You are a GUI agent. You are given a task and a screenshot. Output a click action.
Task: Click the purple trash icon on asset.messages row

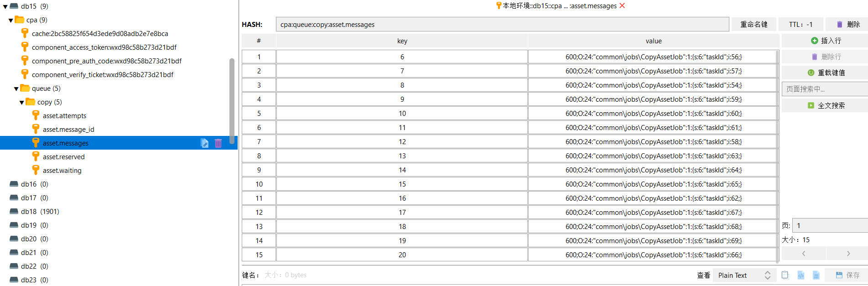(218, 143)
